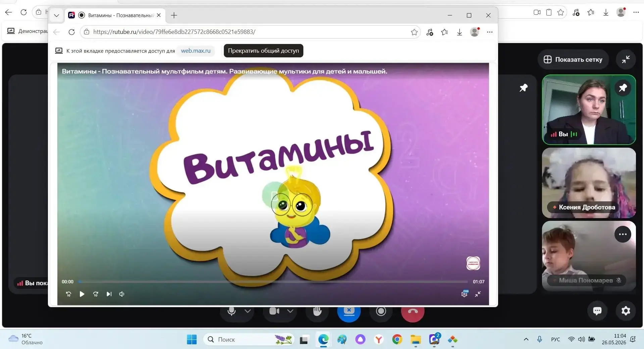
Task: Rewind video 10 seconds
Action: point(68,294)
